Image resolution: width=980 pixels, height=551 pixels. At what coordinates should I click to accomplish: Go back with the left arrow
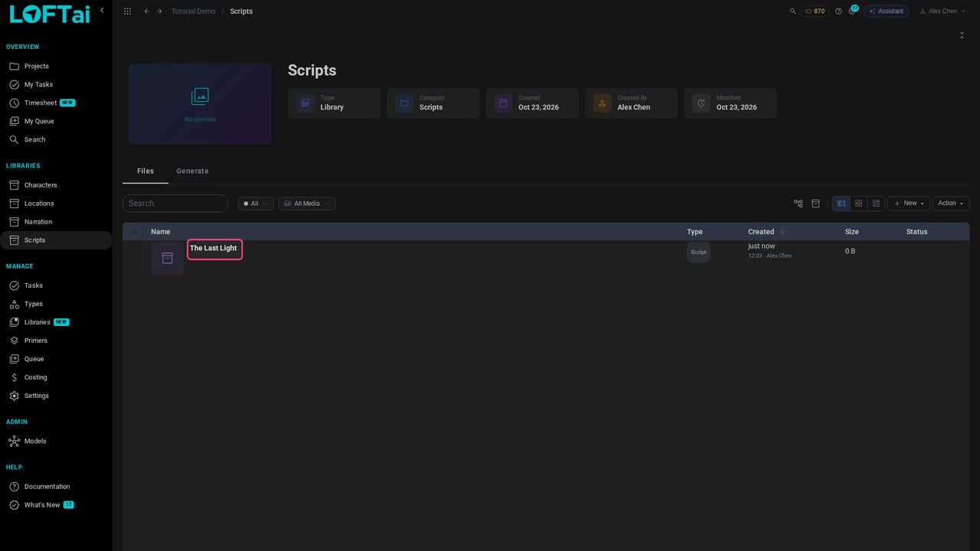[x=146, y=11]
